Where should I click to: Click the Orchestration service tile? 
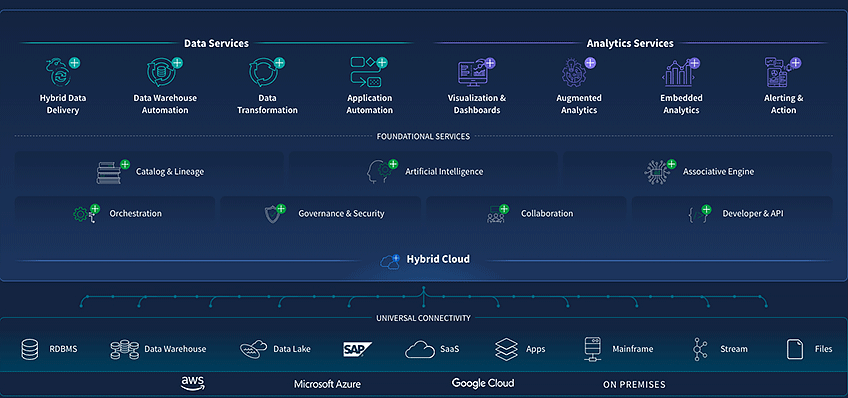[115, 214]
